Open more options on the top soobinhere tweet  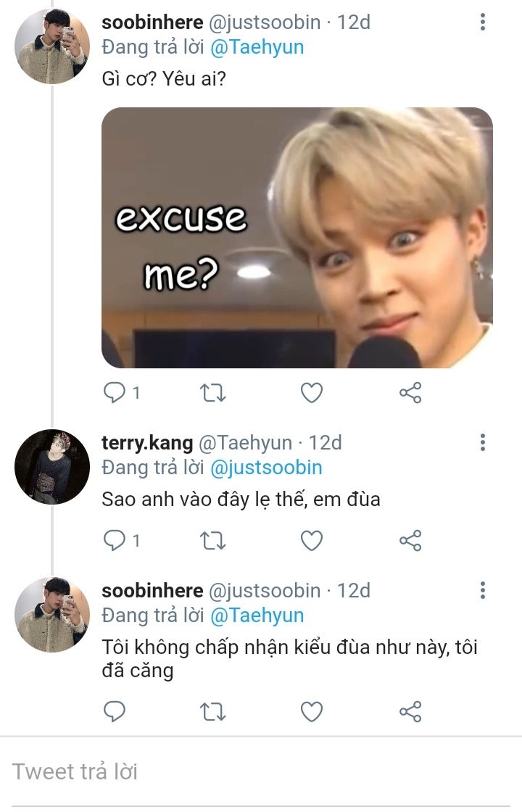(483, 22)
